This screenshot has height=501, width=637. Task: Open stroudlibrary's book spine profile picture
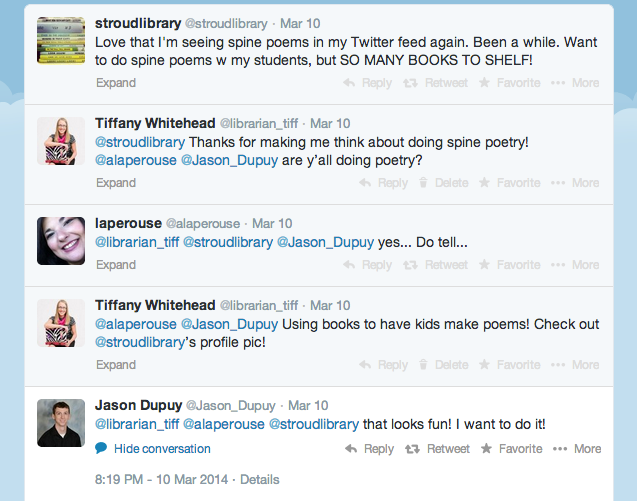tap(61, 40)
